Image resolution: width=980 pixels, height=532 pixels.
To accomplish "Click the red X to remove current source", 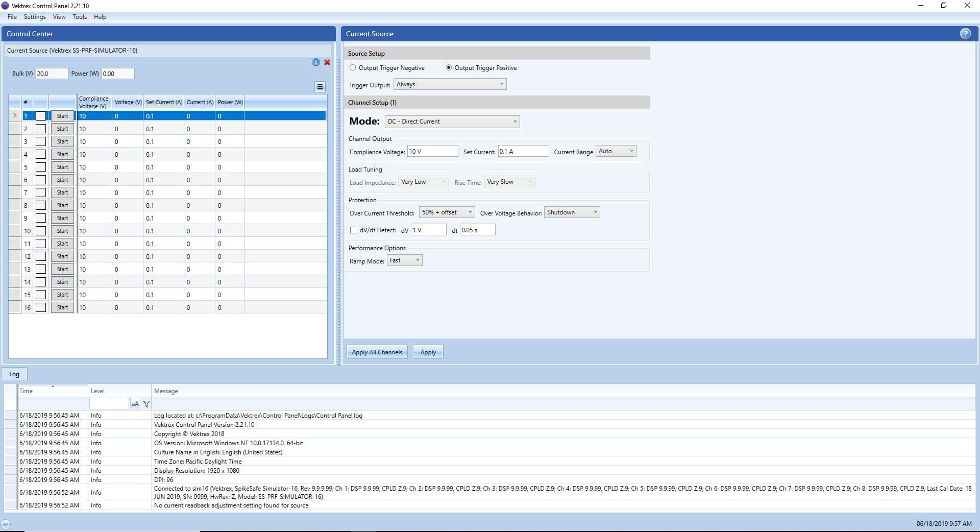I will pyautogui.click(x=327, y=62).
